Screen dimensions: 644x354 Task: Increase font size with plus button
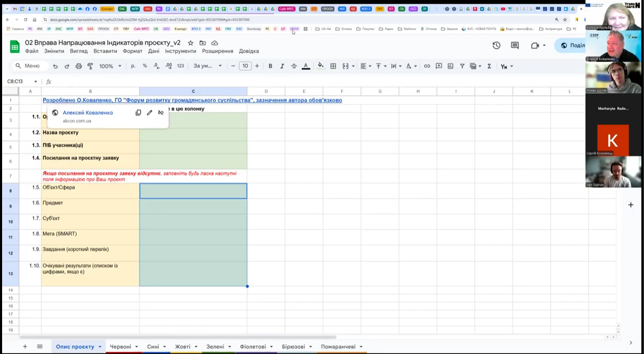[x=257, y=66]
